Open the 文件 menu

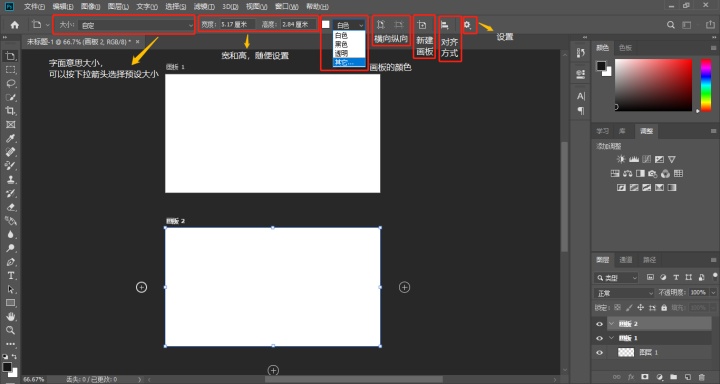click(x=34, y=6)
